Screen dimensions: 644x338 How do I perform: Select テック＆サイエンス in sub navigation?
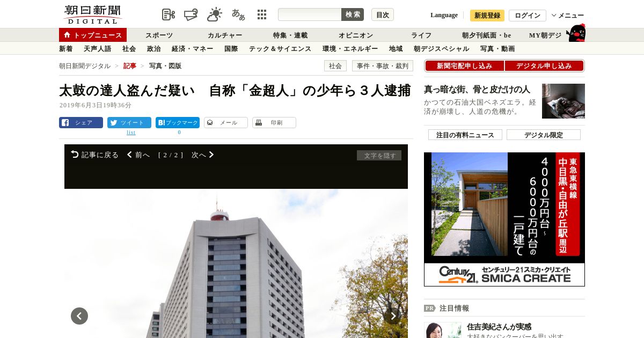pyautogui.click(x=280, y=48)
